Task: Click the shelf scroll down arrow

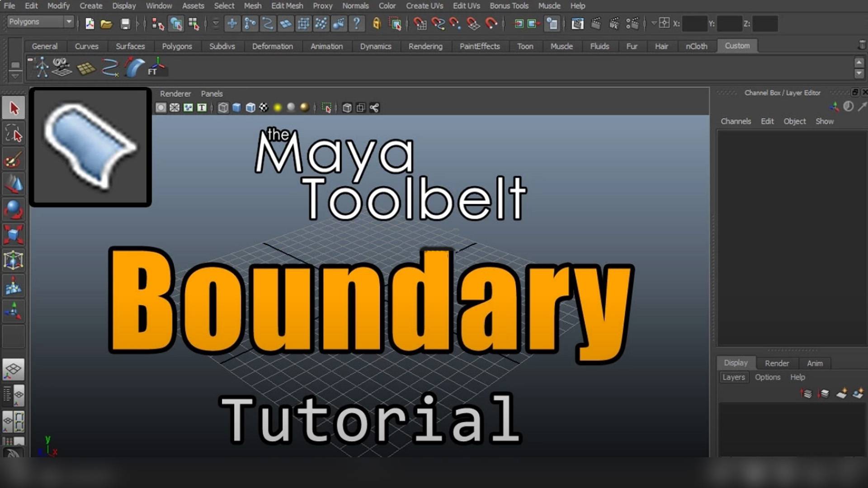Action: (x=859, y=73)
